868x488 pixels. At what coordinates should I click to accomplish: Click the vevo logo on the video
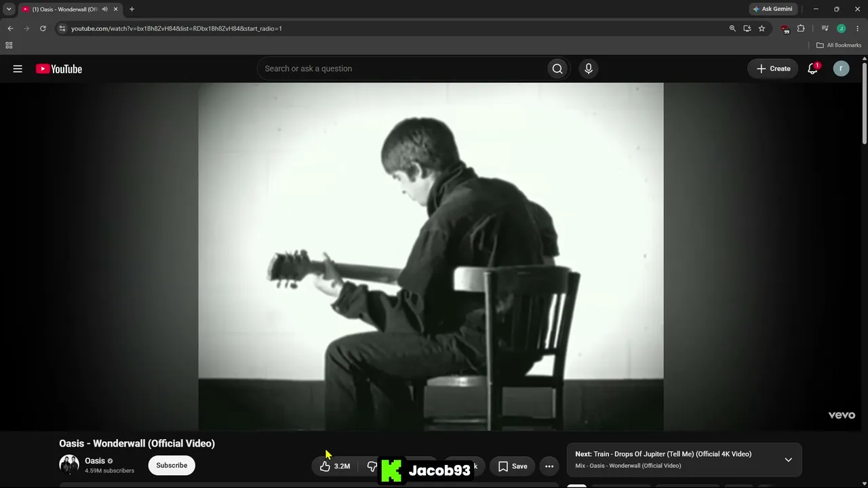pyautogui.click(x=842, y=415)
